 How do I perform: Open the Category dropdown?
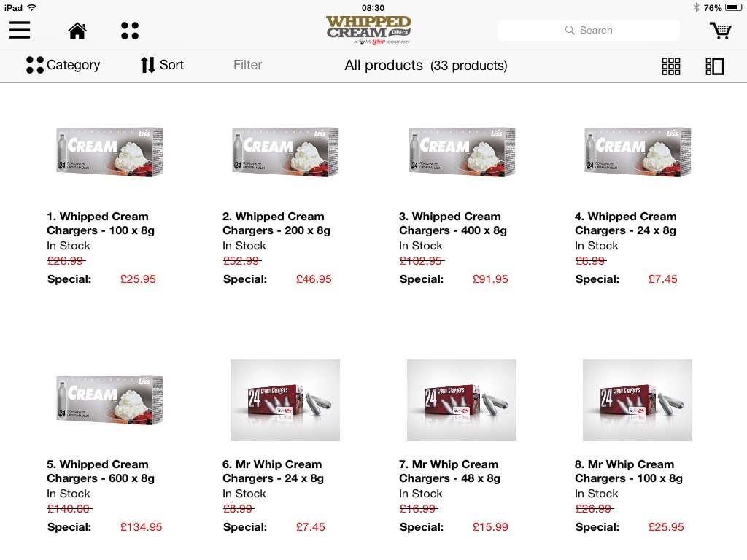point(63,65)
